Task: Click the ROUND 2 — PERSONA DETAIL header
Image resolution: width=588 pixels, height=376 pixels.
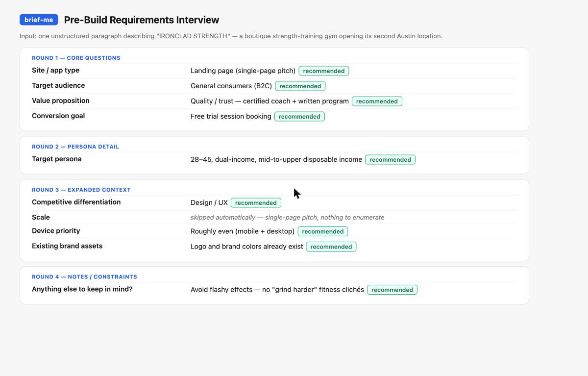Action: click(x=75, y=147)
